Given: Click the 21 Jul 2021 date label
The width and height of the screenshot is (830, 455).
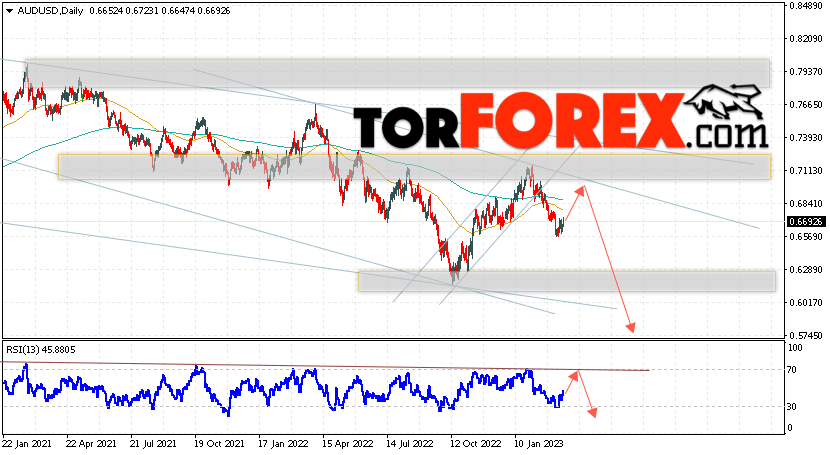Looking at the screenshot, I should point(153,444).
